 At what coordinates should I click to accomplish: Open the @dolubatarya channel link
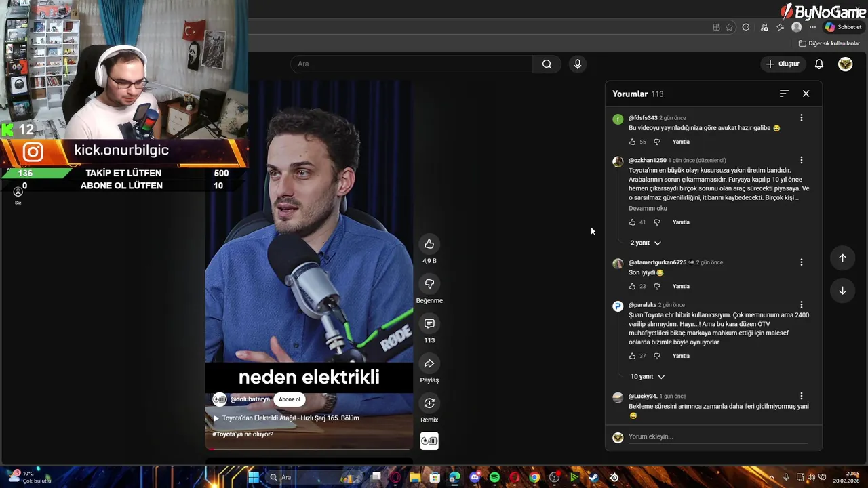pyautogui.click(x=250, y=399)
